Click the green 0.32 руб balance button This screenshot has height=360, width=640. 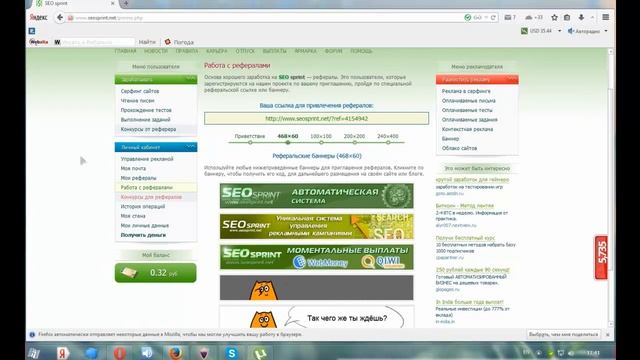(156, 273)
